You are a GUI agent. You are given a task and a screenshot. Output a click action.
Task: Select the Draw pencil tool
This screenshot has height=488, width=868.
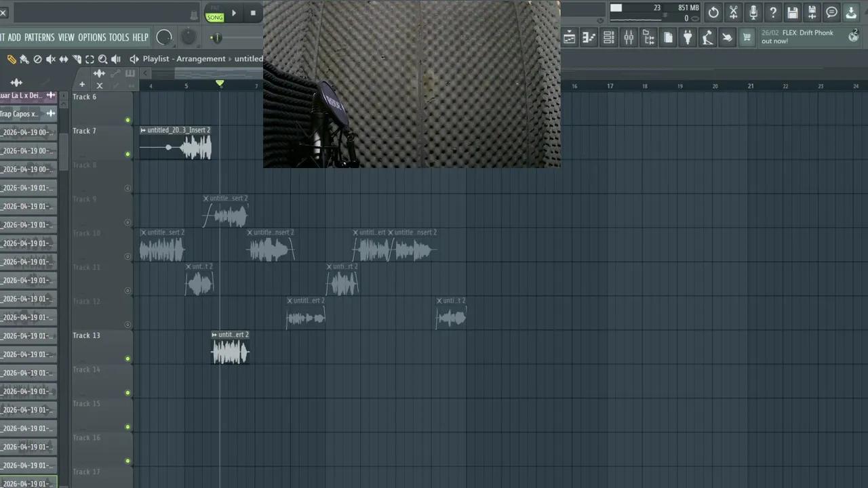[x=12, y=59]
